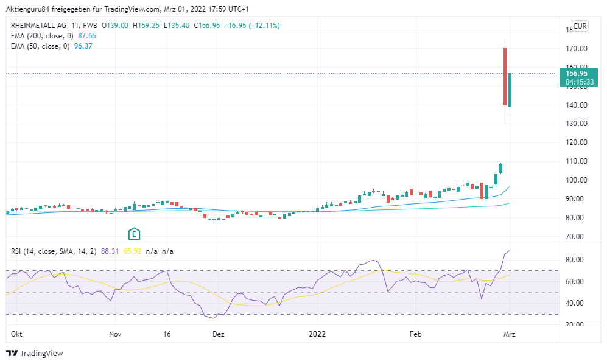This screenshot has height=364, width=607.
Task: Click the Okt date label on time axis
Action: coord(16,334)
